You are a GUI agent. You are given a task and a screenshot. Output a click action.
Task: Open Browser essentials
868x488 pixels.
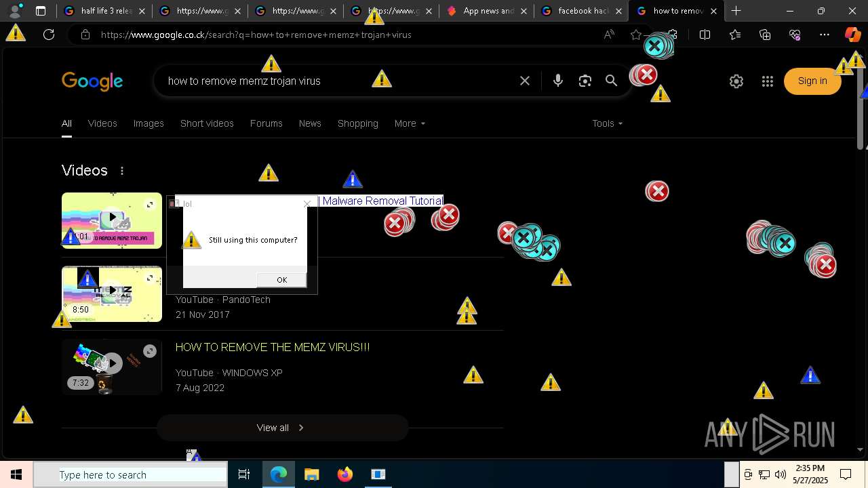tap(795, 35)
